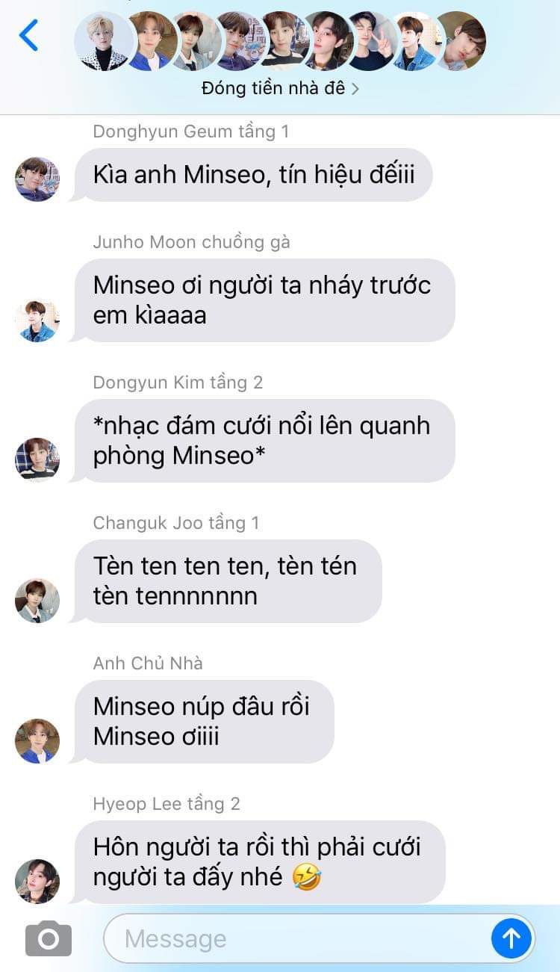The height and width of the screenshot is (972, 560).
Task: Tap Hyeop Lee's avatar beside his message
Action: click(37, 882)
